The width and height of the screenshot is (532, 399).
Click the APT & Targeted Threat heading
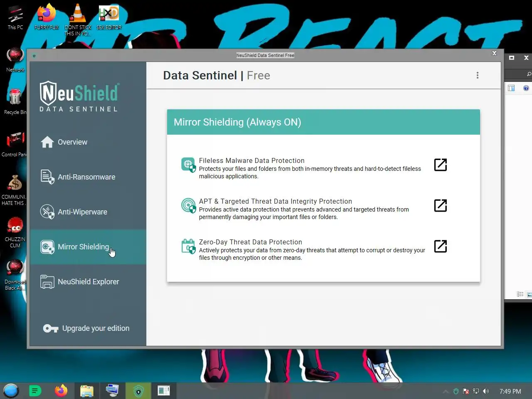(x=275, y=201)
